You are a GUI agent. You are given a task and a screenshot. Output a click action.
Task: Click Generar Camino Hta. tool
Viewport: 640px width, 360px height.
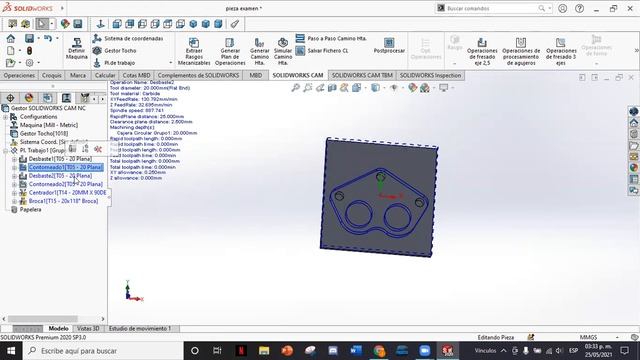(x=259, y=51)
